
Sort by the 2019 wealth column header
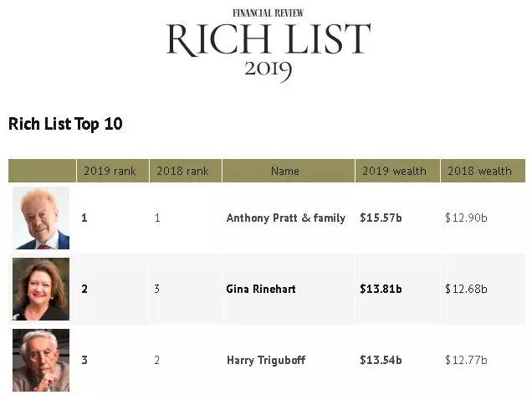394,171
